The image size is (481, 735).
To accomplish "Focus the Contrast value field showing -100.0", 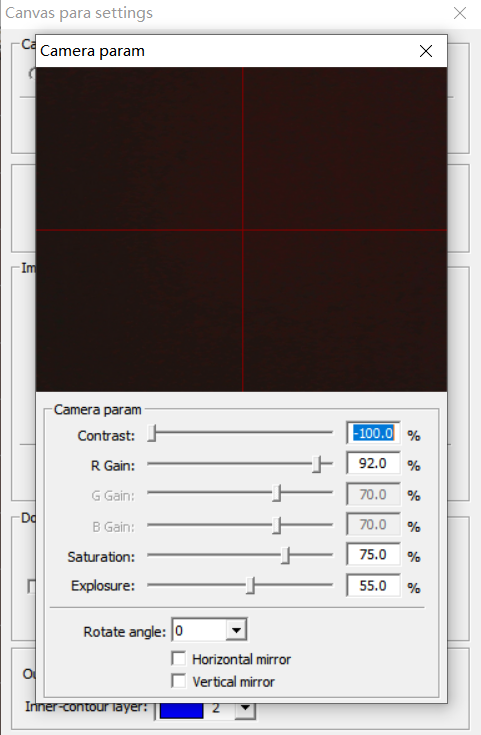I will point(373,433).
